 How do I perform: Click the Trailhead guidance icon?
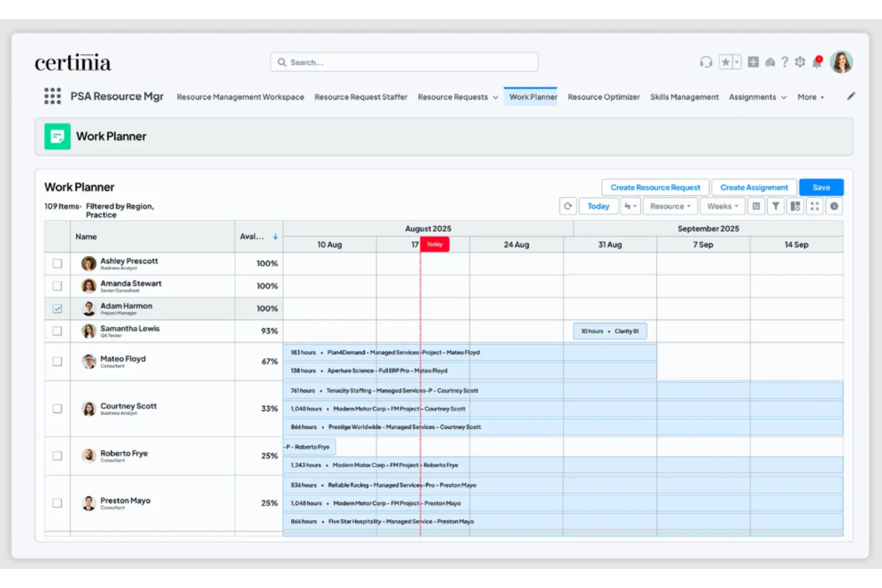(x=770, y=62)
